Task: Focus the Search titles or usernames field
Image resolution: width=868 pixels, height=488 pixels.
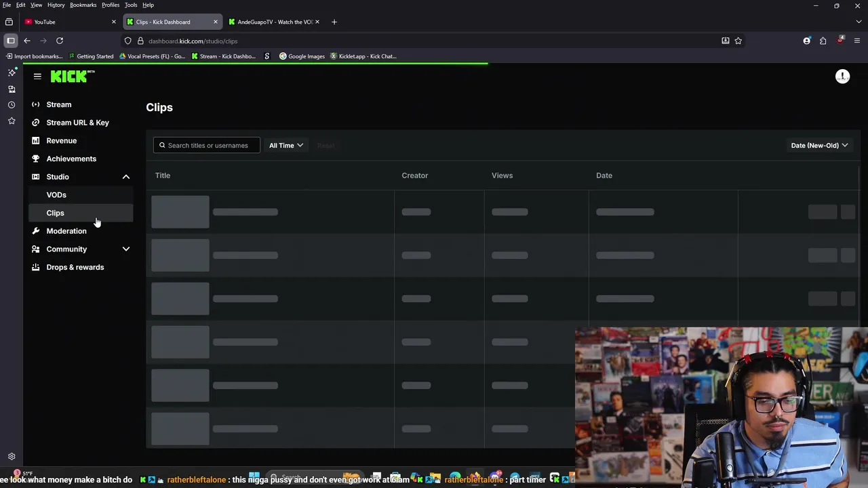Action: tap(207, 145)
